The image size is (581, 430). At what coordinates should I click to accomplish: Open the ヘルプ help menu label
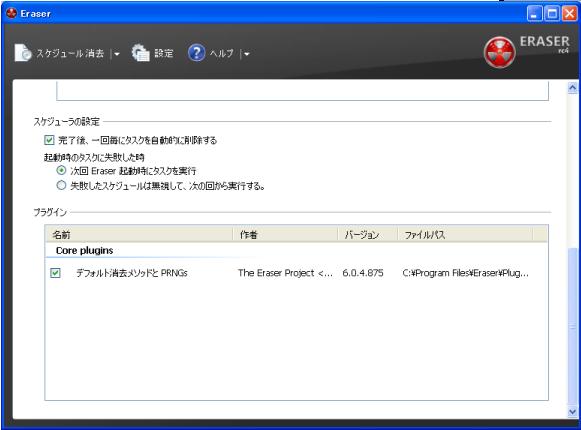tap(222, 53)
